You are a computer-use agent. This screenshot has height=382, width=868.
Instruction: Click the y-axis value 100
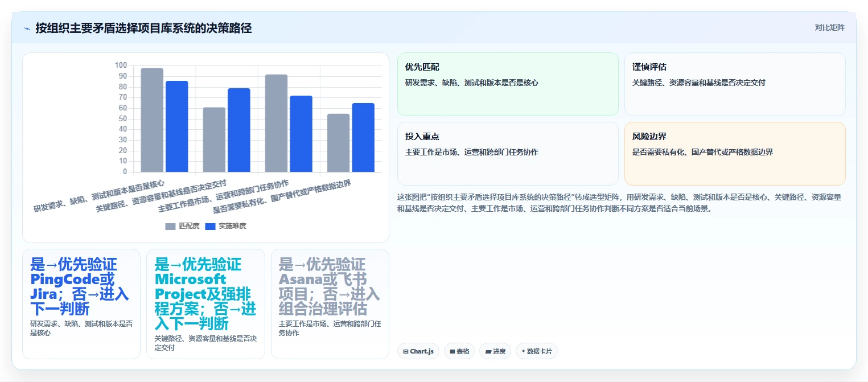point(121,65)
